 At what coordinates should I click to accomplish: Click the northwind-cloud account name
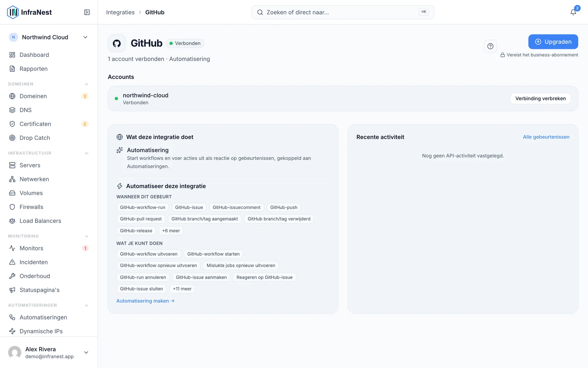point(146,95)
